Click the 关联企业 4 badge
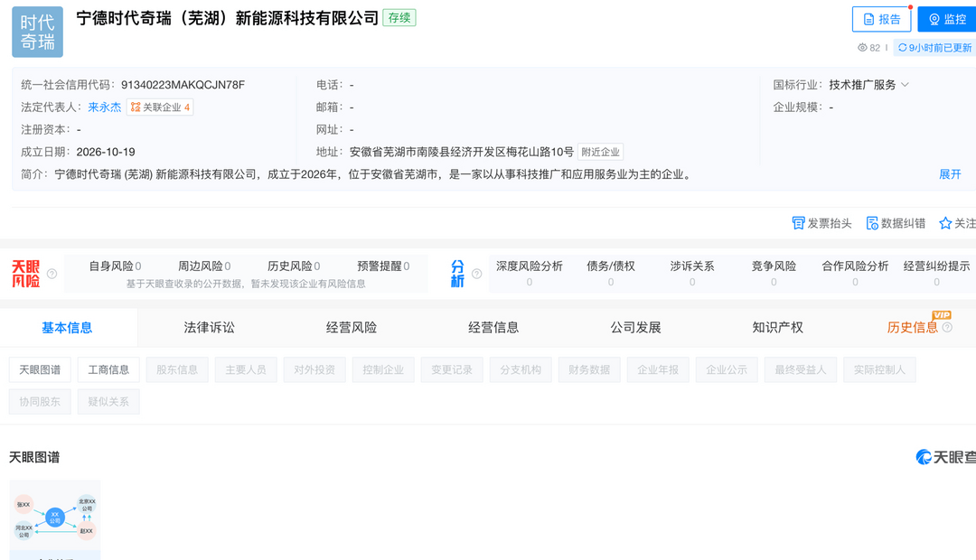The width and height of the screenshot is (976, 560). [x=160, y=107]
